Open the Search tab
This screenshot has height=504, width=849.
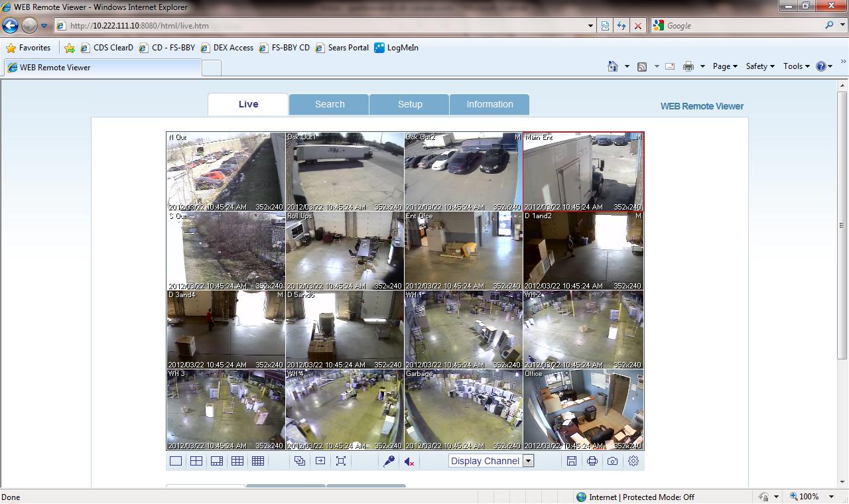tap(329, 104)
